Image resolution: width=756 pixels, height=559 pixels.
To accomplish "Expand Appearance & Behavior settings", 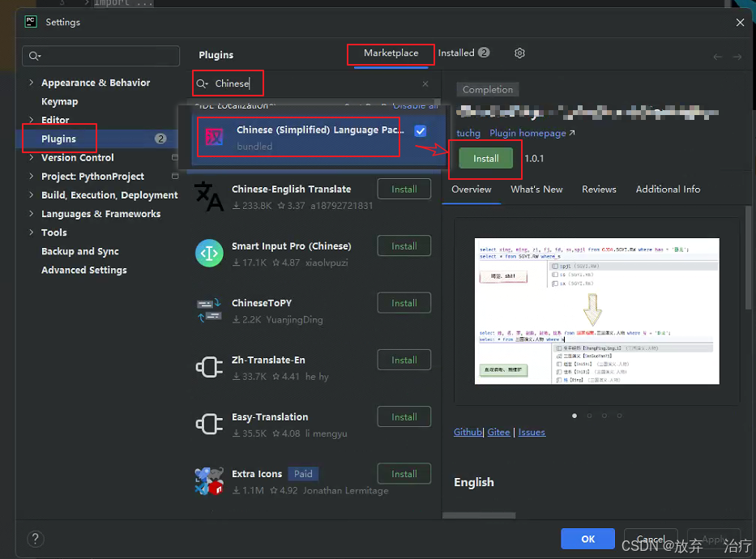I will pos(32,83).
